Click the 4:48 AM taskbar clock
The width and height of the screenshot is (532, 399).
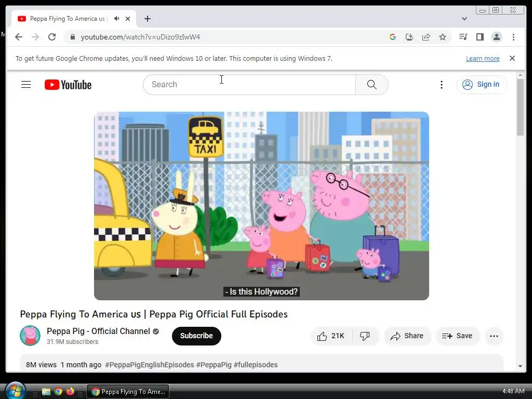(513, 391)
